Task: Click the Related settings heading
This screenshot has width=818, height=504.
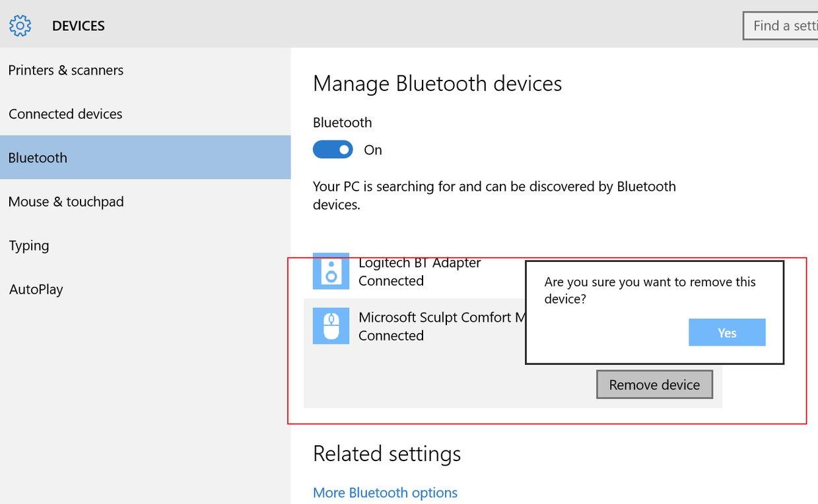Action: click(x=387, y=454)
